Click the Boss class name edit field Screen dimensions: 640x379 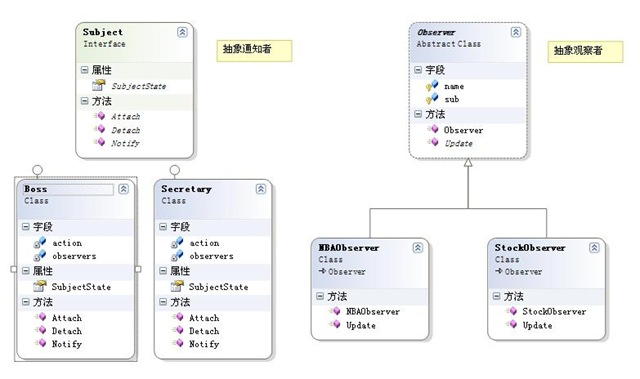pos(68,189)
